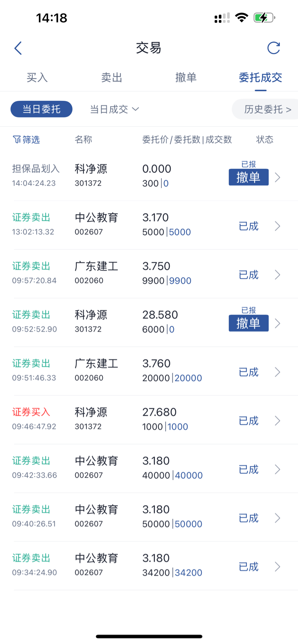
Task: Open details chevron for 科净源 28.580 order
Action: pyautogui.click(x=277, y=323)
